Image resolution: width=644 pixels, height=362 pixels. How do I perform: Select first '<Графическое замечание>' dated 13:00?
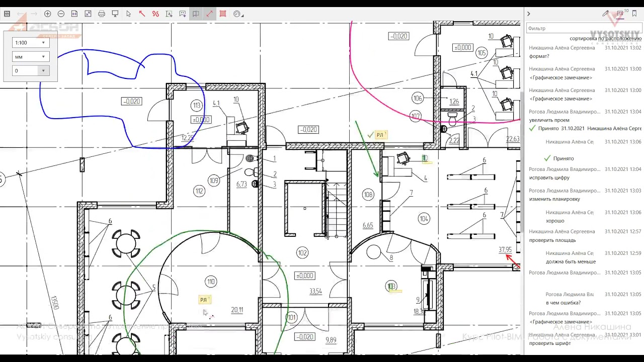tap(560, 78)
